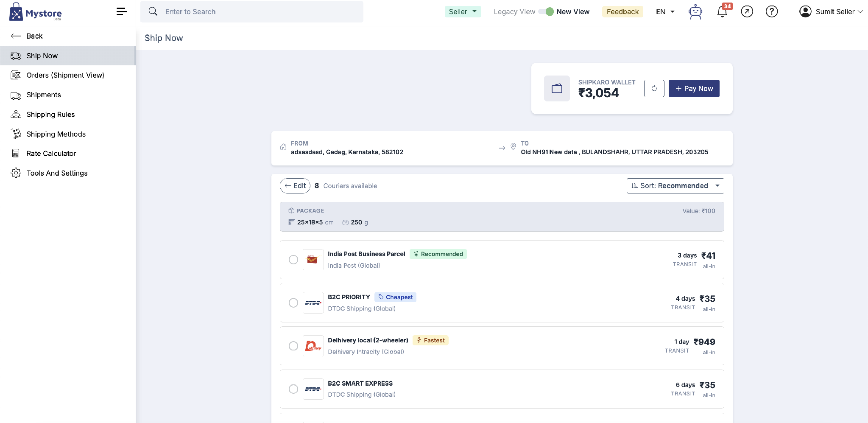Click the ₹3,054 wallet balance

pyautogui.click(x=598, y=93)
